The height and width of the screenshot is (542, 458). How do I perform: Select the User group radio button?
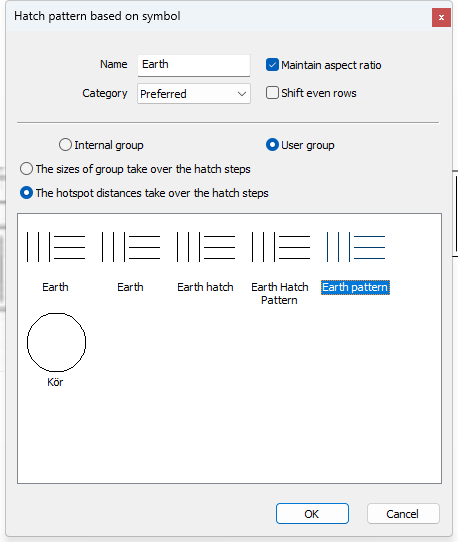pos(272,145)
